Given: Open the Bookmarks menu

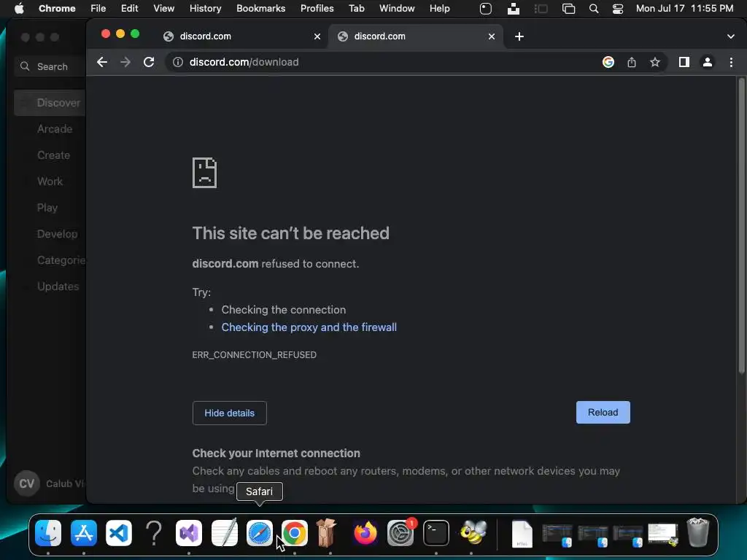Looking at the screenshot, I should (x=261, y=9).
